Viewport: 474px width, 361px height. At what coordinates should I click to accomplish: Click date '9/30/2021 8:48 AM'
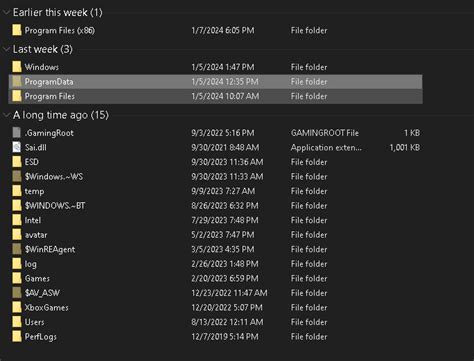pos(225,147)
